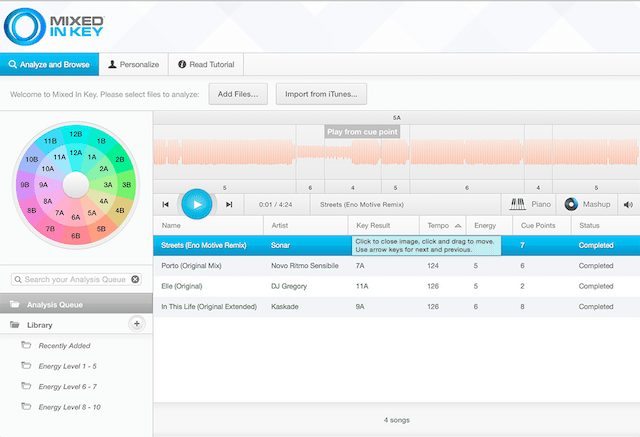Image resolution: width=640 pixels, height=437 pixels.
Task: Open the Energy Level 1 - 5 playlist
Action: pyautogui.click(x=67, y=366)
